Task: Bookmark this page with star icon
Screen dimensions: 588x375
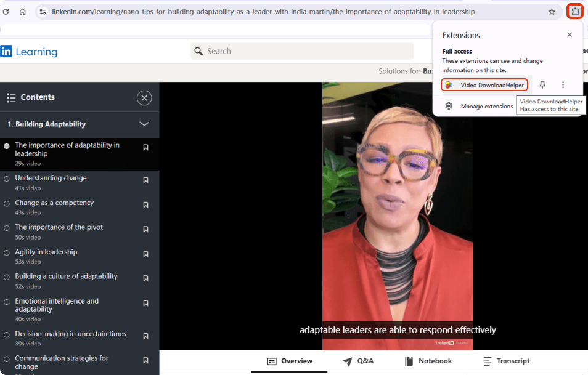Action: (x=552, y=12)
